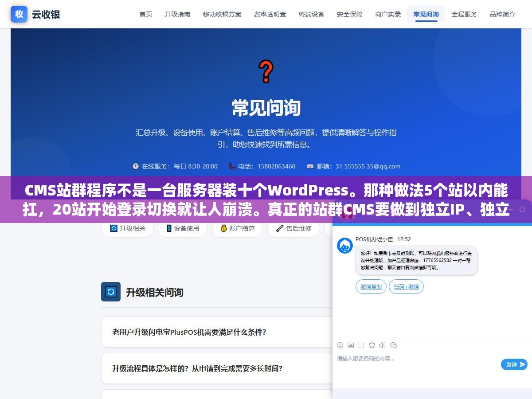Select the 账户结算 category chip
This screenshot has width=532, height=399.
coord(237,228)
